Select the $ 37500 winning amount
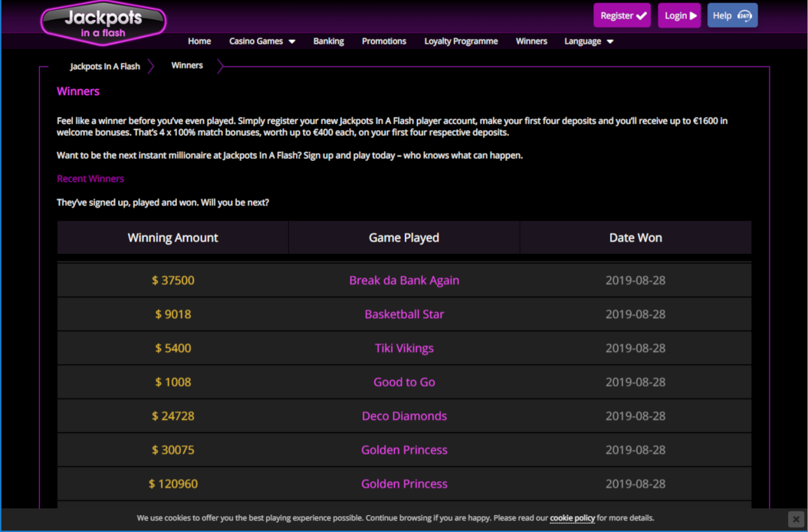Screen dimensions: 808x532 pos(172,281)
